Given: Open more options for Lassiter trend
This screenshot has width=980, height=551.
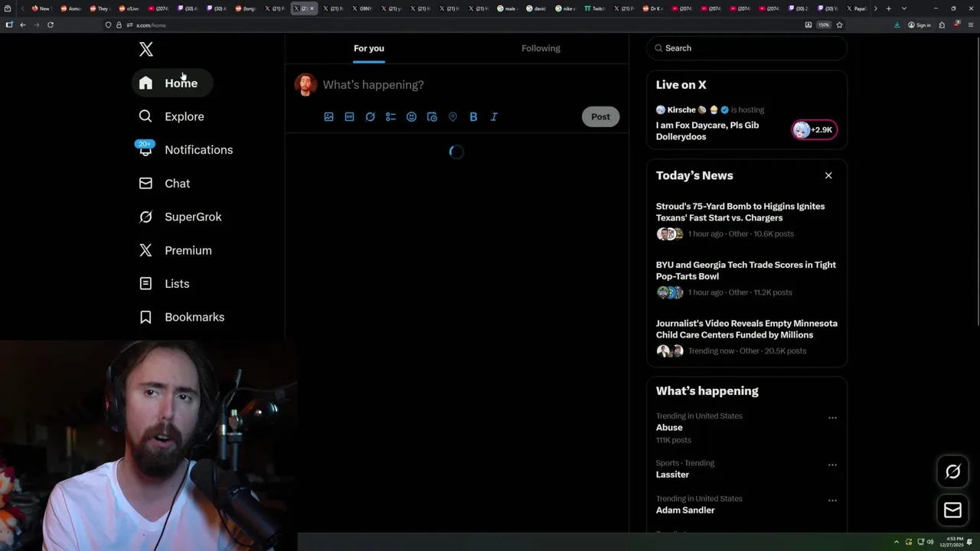Looking at the screenshot, I should click(x=832, y=465).
